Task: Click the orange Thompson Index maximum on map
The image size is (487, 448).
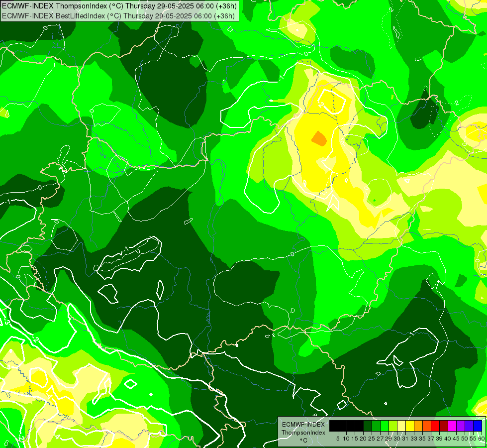Action: click(x=319, y=138)
